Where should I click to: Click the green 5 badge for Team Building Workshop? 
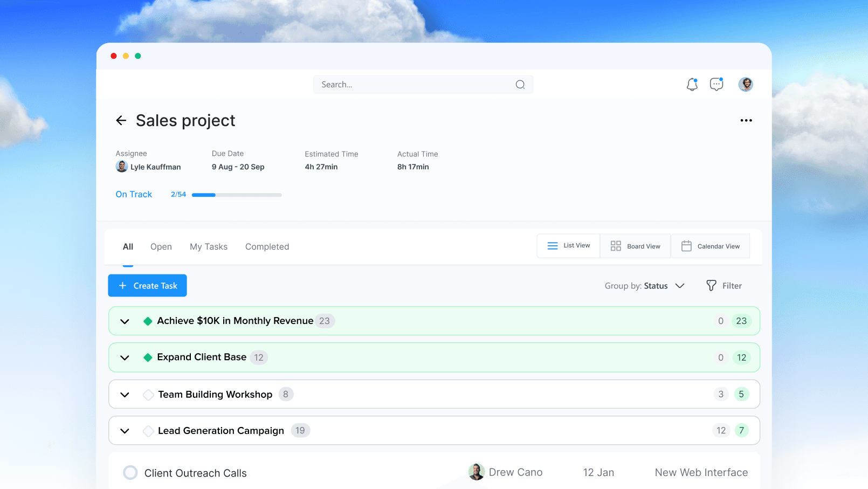[x=741, y=394]
